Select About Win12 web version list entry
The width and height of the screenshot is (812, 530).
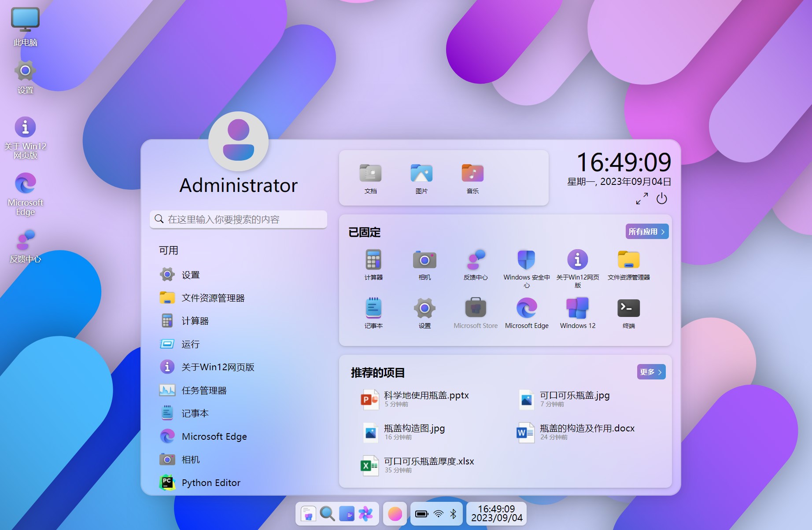pyautogui.click(x=238, y=367)
